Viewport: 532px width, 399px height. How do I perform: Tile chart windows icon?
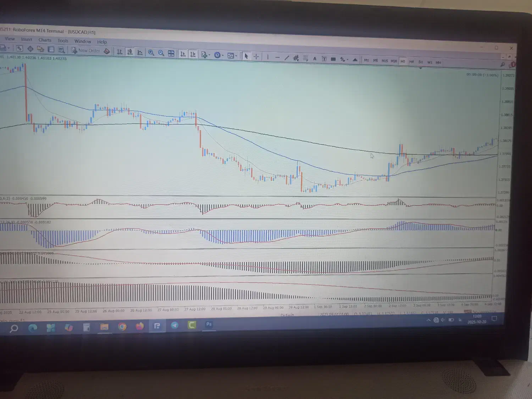pyautogui.click(x=171, y=54)
